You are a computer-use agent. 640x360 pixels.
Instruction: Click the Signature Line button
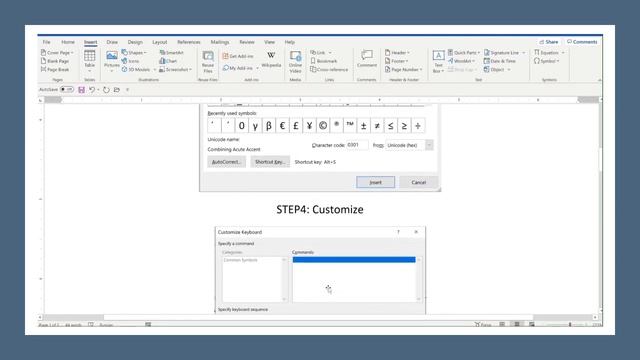pos(502,53)
